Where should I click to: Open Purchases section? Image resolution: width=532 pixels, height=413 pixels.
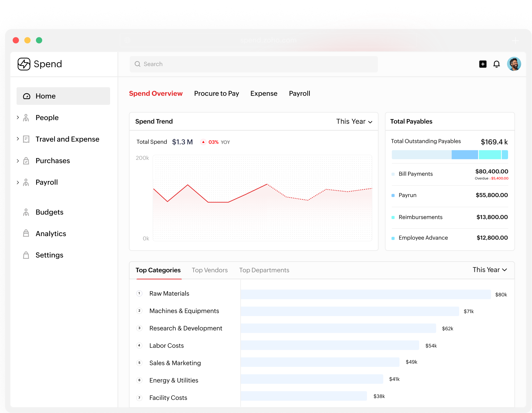(x=53, y=161)
